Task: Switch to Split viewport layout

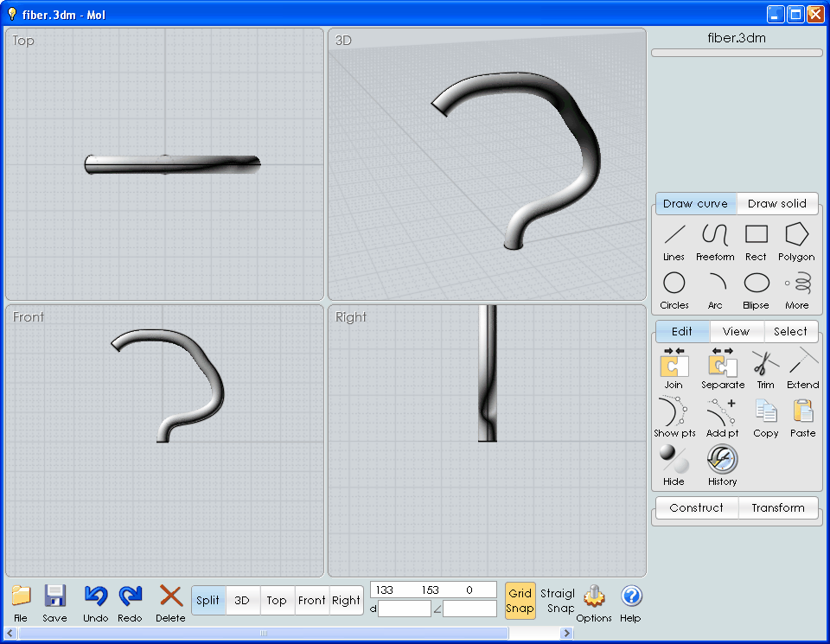Action: pyautogui.click(x=208, y=601)
